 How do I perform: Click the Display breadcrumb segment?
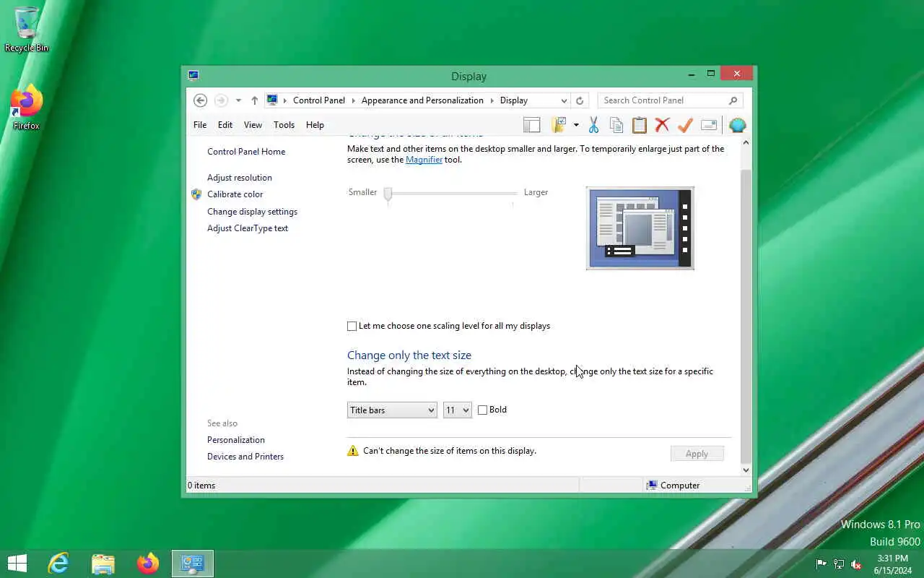[514, 100]
